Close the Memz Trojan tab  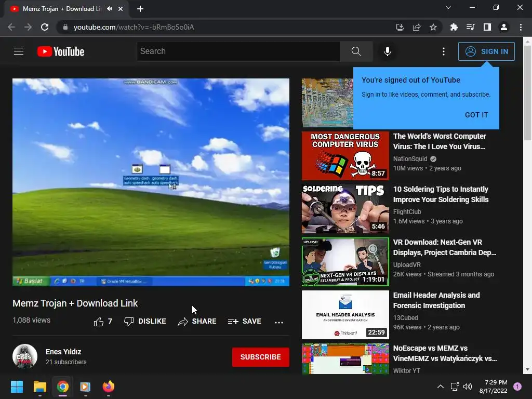pos(121,9)
